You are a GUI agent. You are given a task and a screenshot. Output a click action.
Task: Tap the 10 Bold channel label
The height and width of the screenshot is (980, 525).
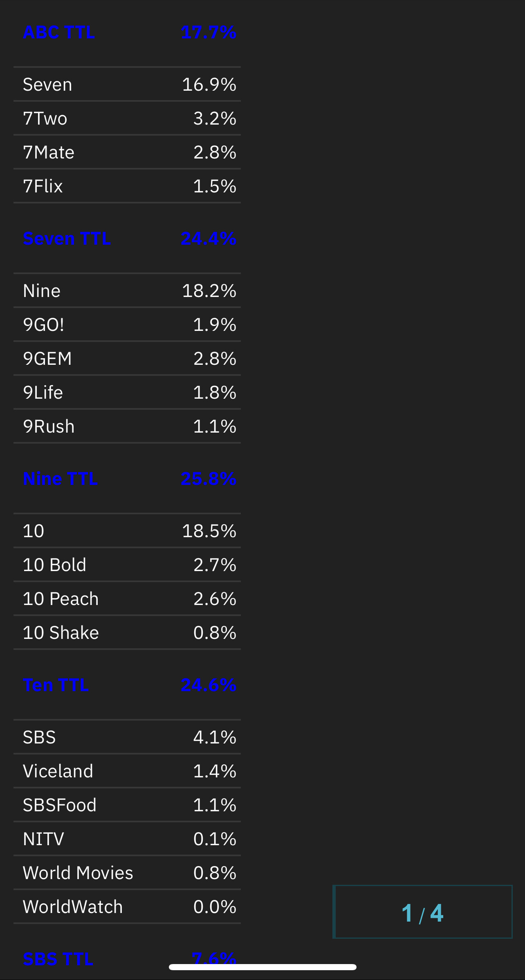tap(55, 565)
